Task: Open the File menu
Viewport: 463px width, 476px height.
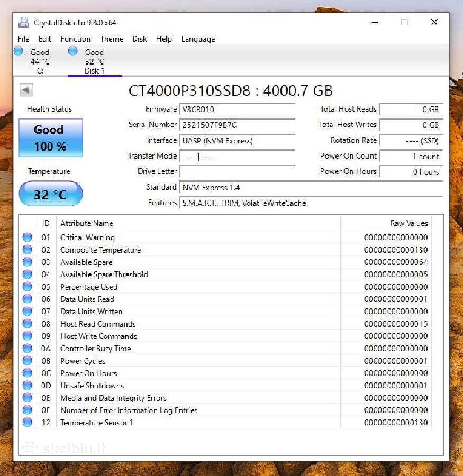Action: pyautogui.click(x=23, y=39)
